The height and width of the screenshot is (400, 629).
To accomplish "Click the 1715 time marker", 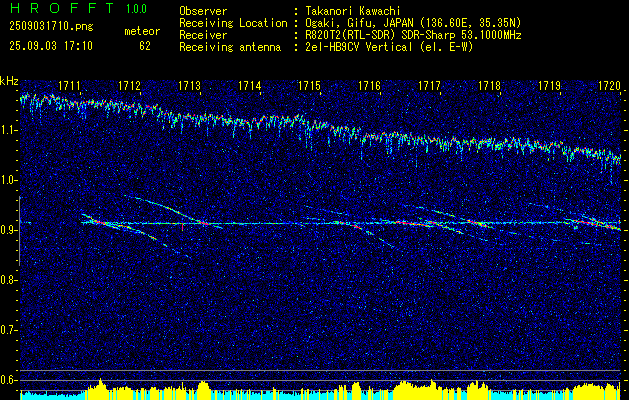I will coord(309,86).
